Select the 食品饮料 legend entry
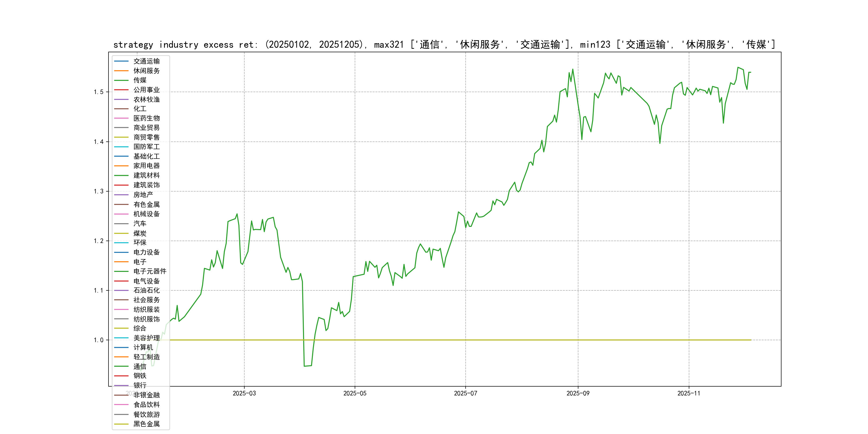The image size is (868, 434). click(146, 404)
